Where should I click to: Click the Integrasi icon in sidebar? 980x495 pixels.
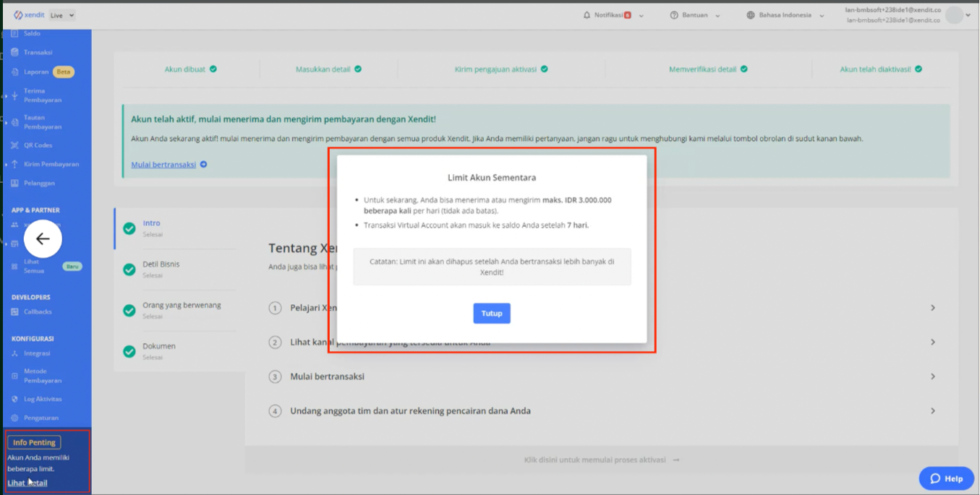(x=14, y=353)
